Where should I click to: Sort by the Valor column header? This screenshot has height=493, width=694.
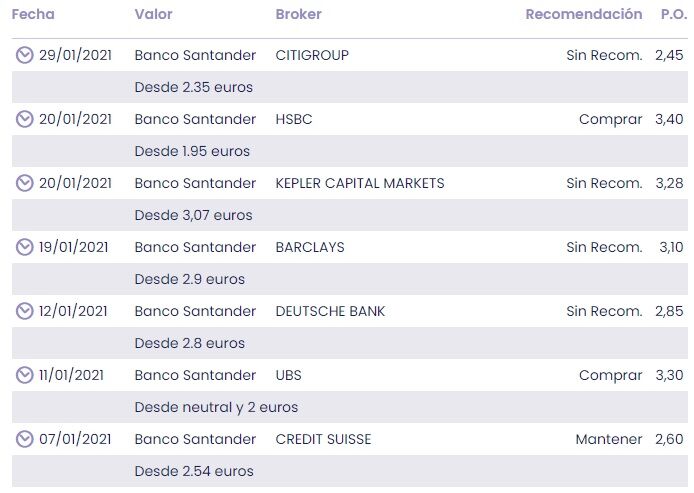point(153,14)
